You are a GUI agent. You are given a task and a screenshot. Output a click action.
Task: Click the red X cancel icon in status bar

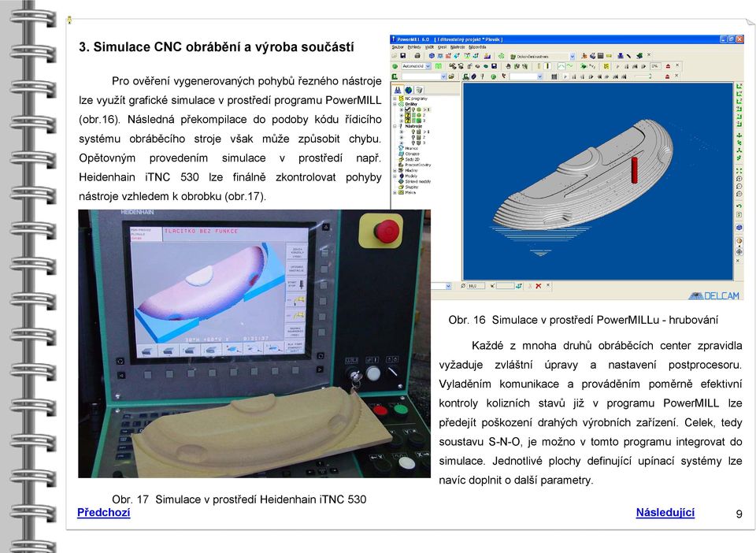point(539,286)
